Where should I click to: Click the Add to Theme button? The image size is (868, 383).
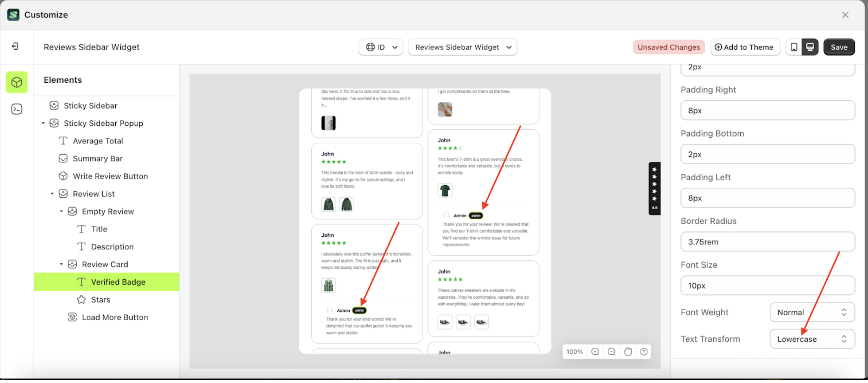pos(745,47)
